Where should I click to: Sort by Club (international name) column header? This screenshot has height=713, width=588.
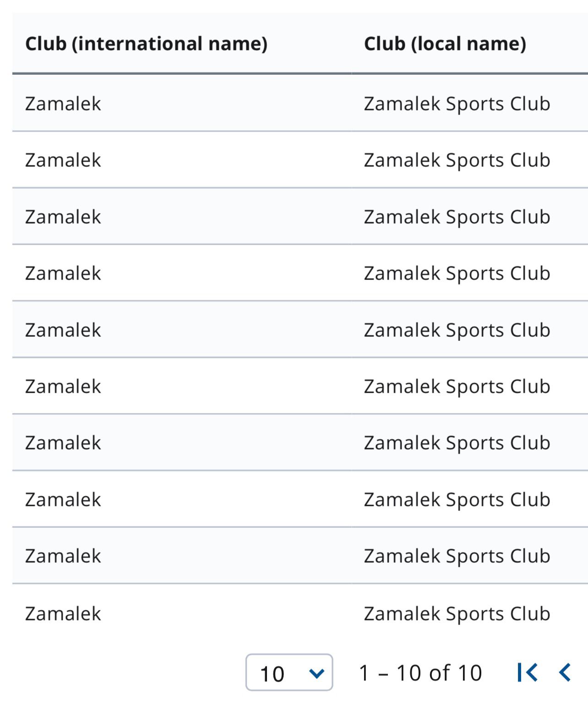click(146, 44)
